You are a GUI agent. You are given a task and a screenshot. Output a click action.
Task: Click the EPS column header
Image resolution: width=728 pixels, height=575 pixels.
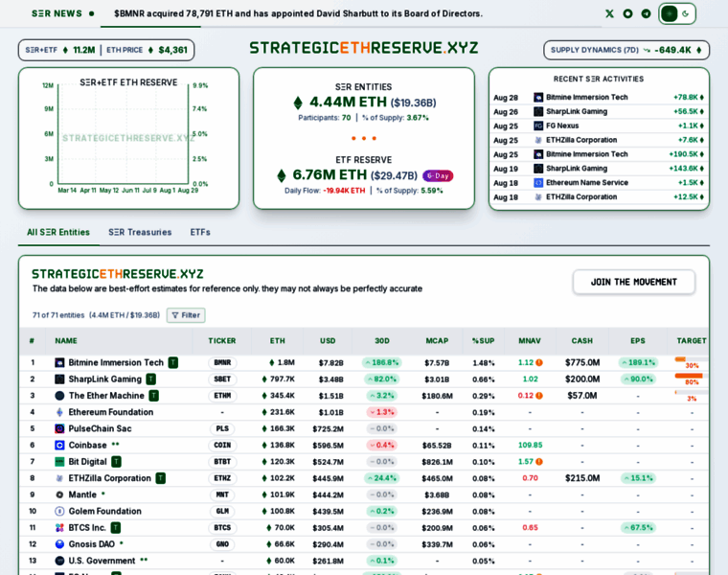coord(638,341)
